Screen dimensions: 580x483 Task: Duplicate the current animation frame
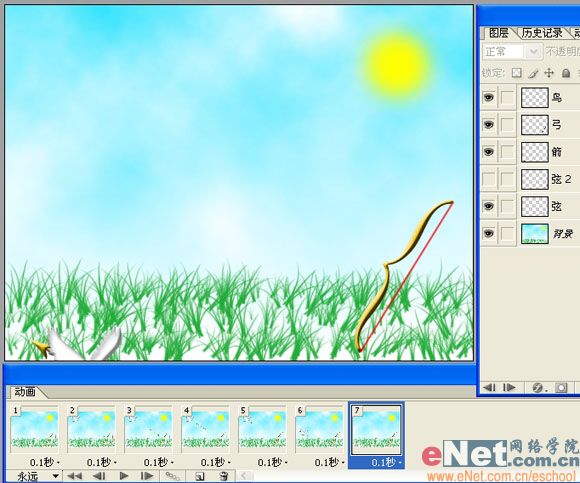point(200,476)
